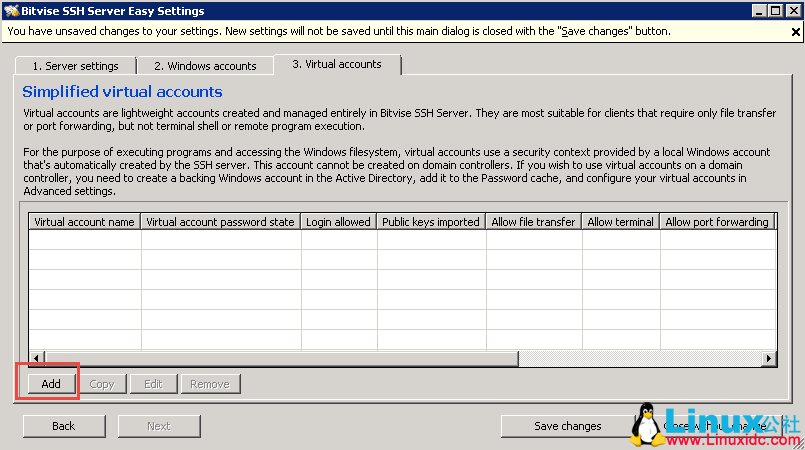The image size is (805, 450).
Task: Click the Allow port forwarding column header
Action: (717, 222)
